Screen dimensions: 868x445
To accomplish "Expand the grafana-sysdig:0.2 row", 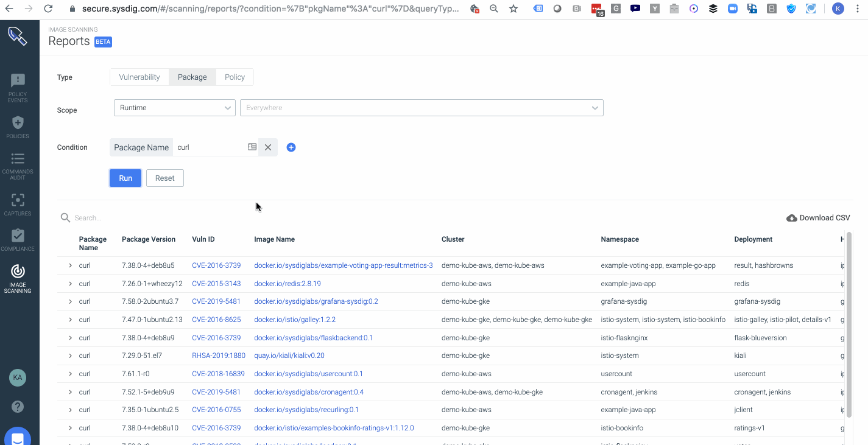I will [x=70, y=301].
